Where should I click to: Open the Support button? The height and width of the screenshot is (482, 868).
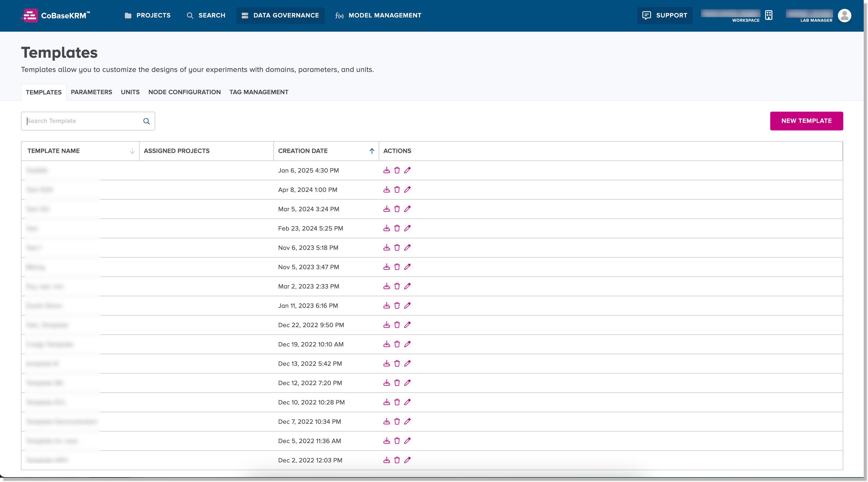click(x=665, y=16)
